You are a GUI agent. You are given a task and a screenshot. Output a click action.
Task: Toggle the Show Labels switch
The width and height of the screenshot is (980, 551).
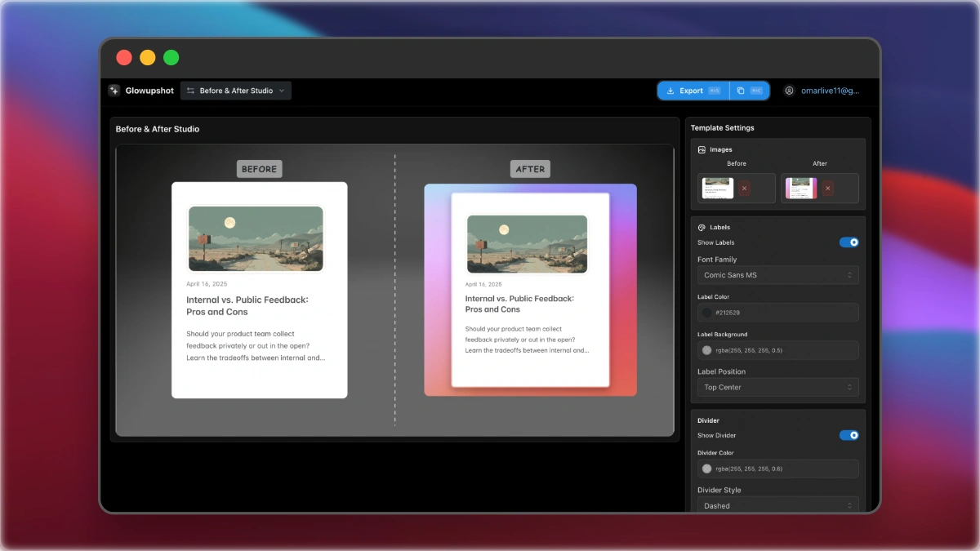(849, 242)
